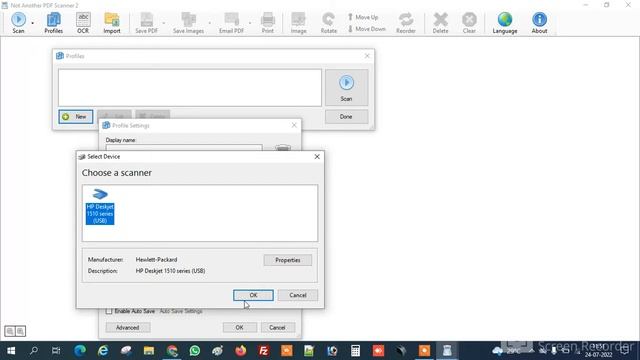
Task: Open scanner Properties in Select Device
Action: pyautogui.click(x=288, y=260)
